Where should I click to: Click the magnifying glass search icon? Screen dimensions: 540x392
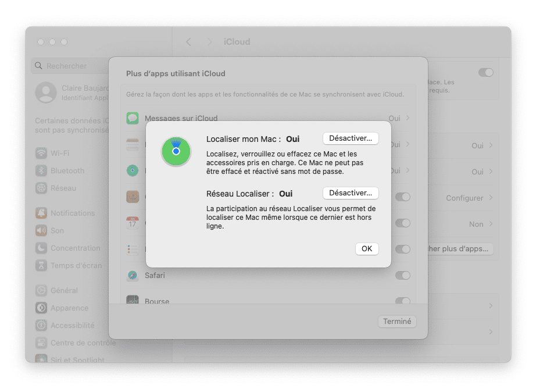pos(38,66)
